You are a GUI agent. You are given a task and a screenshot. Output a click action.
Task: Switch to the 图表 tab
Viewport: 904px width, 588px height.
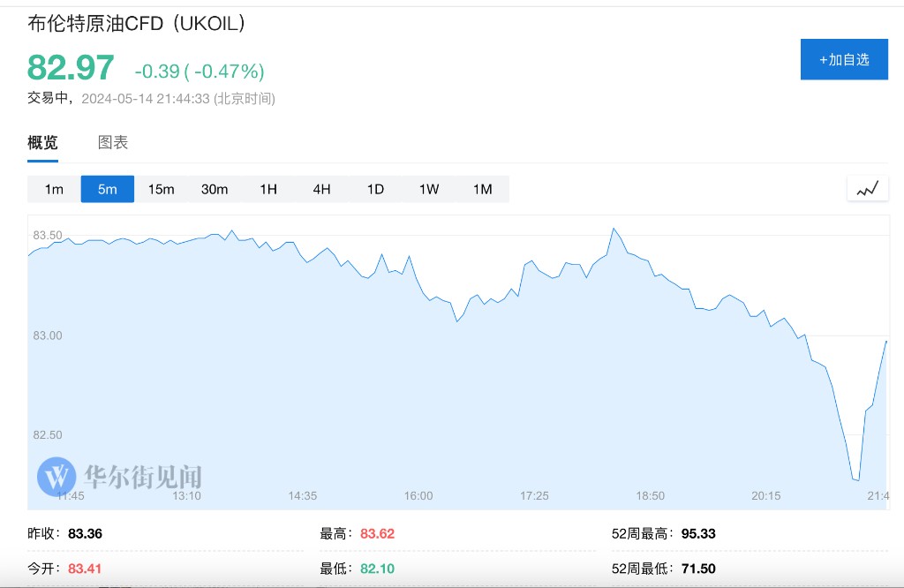113,142
